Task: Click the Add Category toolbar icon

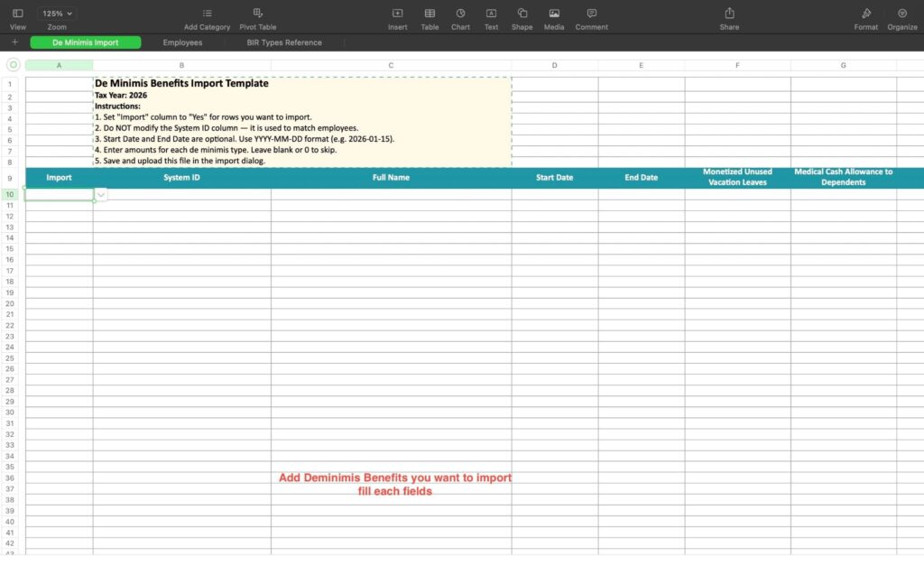Action: tap(207, 14)
